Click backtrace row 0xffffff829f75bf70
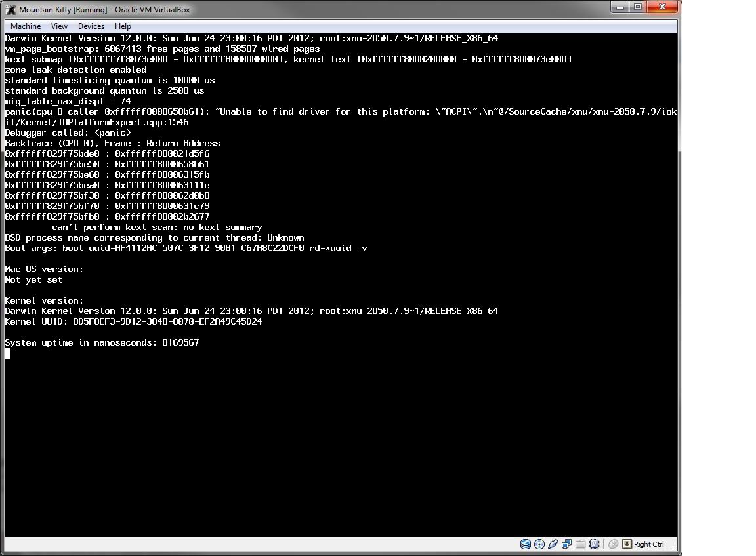The image size is (756, 556). [x=107, y=207]
